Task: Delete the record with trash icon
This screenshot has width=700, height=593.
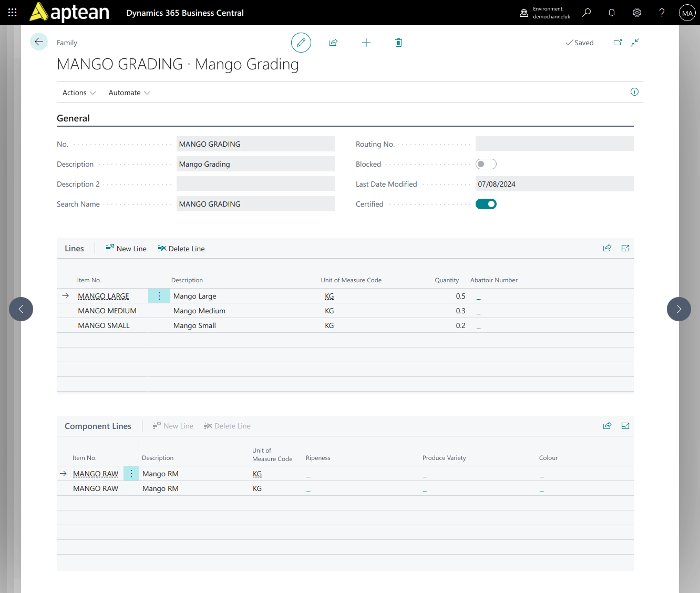Action: 398,43
